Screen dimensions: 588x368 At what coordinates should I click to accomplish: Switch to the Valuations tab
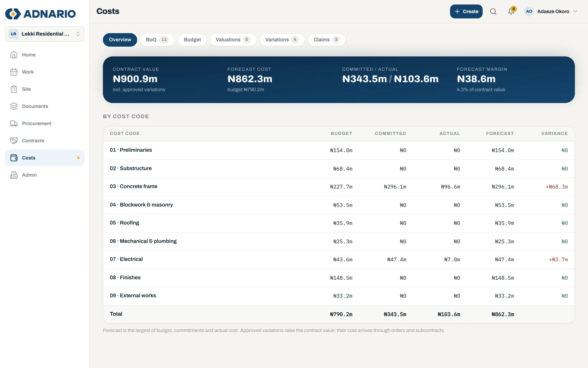pyautogui.click(x=233, y=40)
